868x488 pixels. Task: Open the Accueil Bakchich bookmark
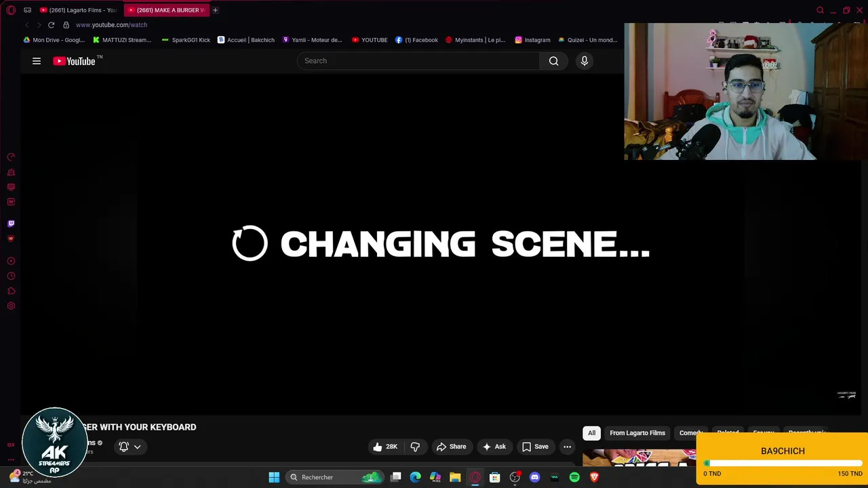[x=246, y=40]
